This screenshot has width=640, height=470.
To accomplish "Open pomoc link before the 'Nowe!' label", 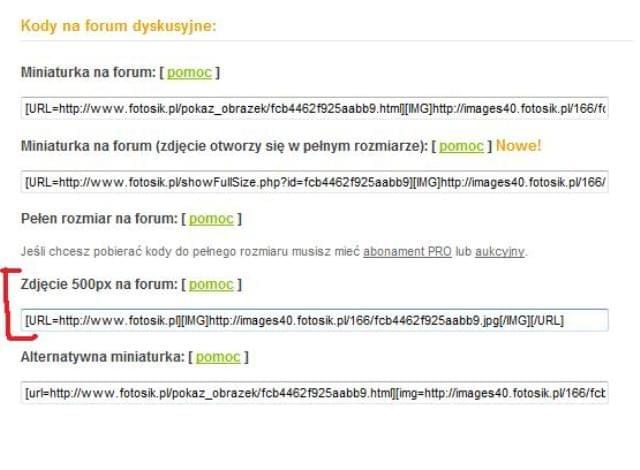I will tap(461, 146).
